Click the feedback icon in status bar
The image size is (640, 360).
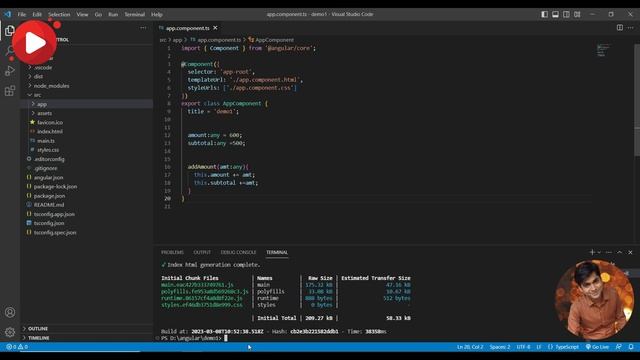click(x=619, y=347)
